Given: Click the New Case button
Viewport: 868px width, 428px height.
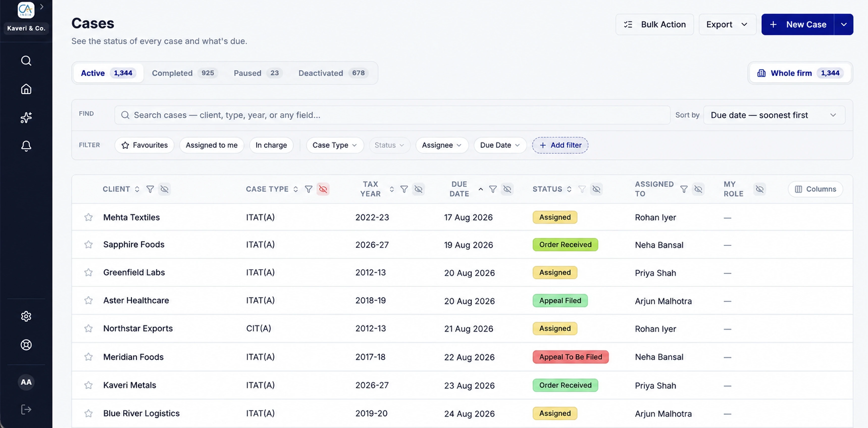Looking at the screenshot, I should [798, 24].
